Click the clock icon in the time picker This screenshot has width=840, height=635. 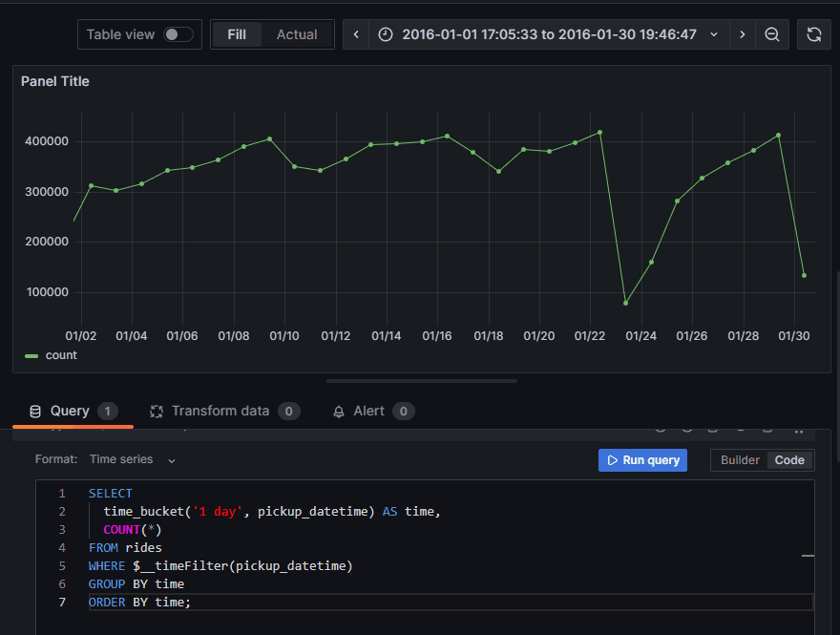(385, 34)
